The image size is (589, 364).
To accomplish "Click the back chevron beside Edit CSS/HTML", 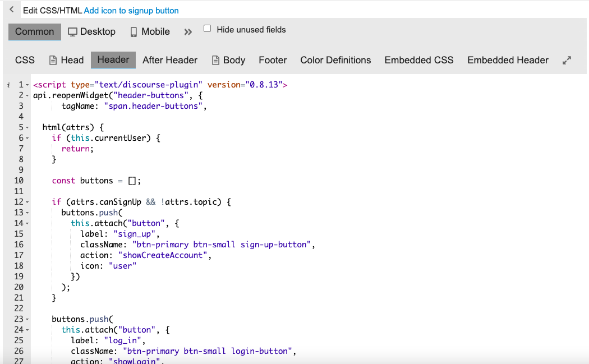I will [x=11, y=10].
